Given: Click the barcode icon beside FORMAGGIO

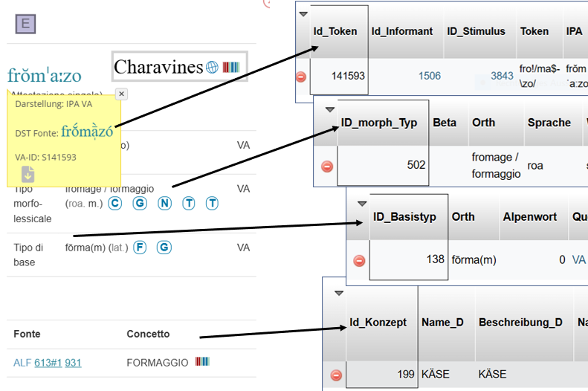Looking at the screenshot, I should coord(202,362).
